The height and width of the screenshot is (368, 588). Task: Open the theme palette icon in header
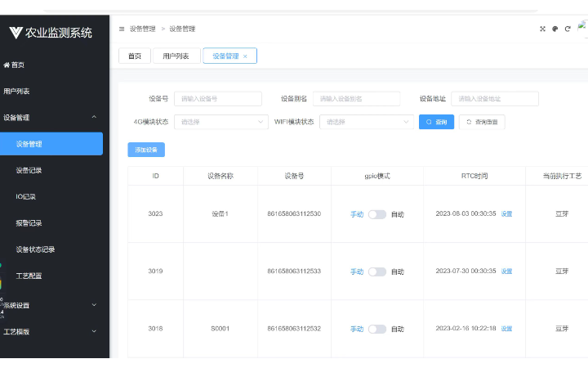555,29
